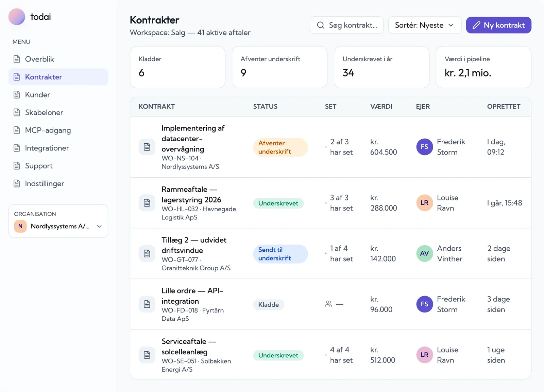Click the KONTRAKT column header
This screenshot has width=544, height=392.
(157, 106)
